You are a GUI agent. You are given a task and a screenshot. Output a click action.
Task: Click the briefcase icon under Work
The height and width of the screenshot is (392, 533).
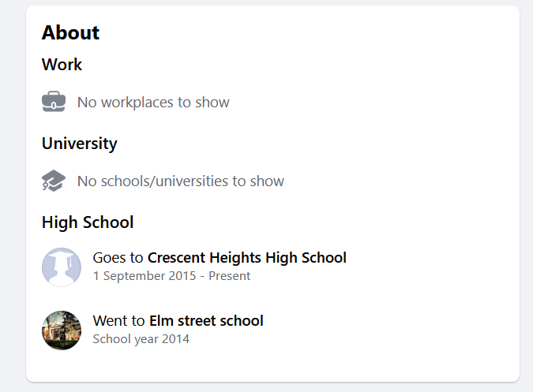[x=54, y=102]
